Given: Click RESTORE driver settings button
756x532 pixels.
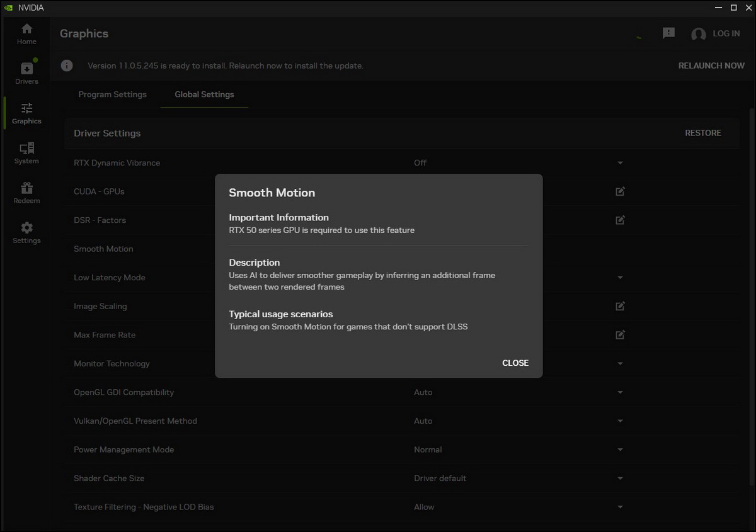Looking at the screenshot, I should click(x=703, y=133).
